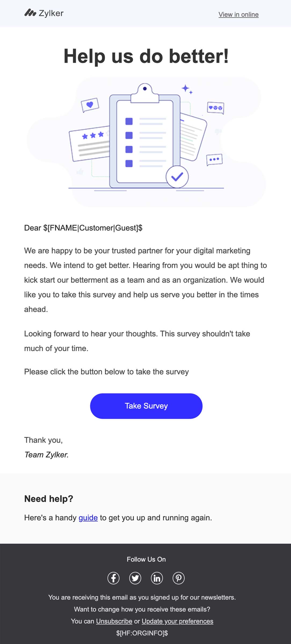Click the Team Zylker signature text
This screenshot has width=291, height=644.
point(46,455)
